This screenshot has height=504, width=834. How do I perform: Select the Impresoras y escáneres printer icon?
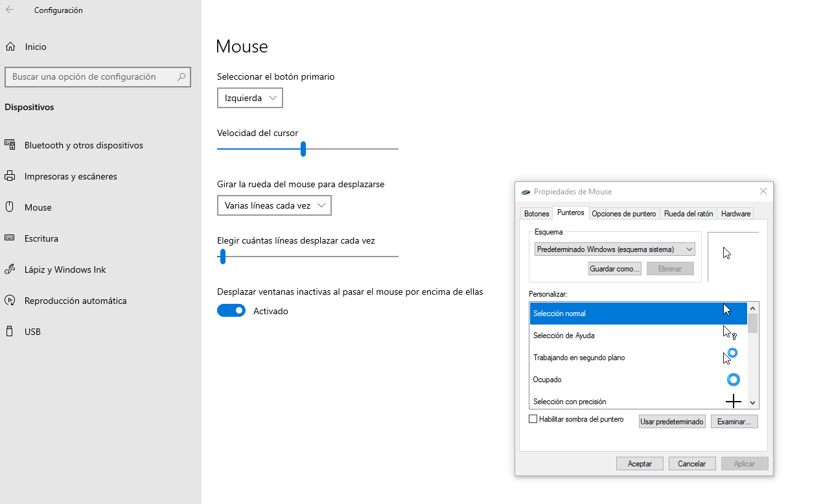[10, 176]
